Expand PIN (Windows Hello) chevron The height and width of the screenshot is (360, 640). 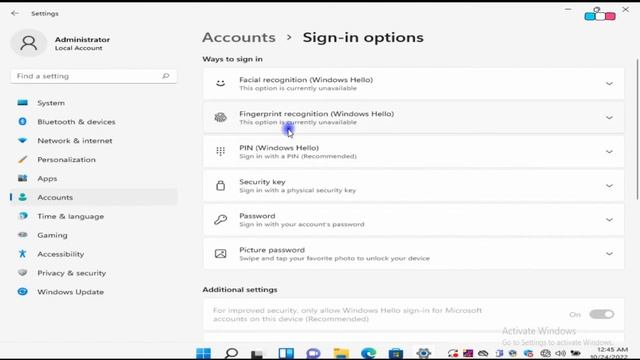[x=609, y=152]
